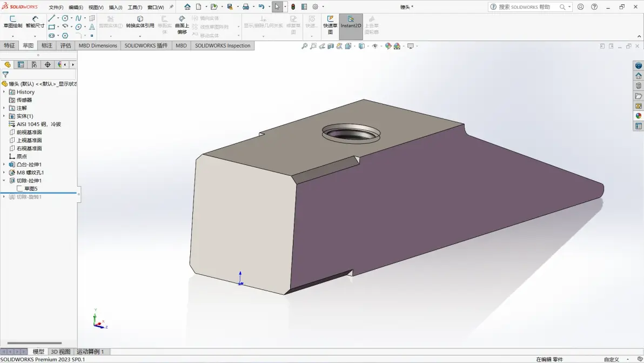Expand the History folder in feature tree
The width and height of the screenshot is (644, 363).
click(x=4, y=92)
